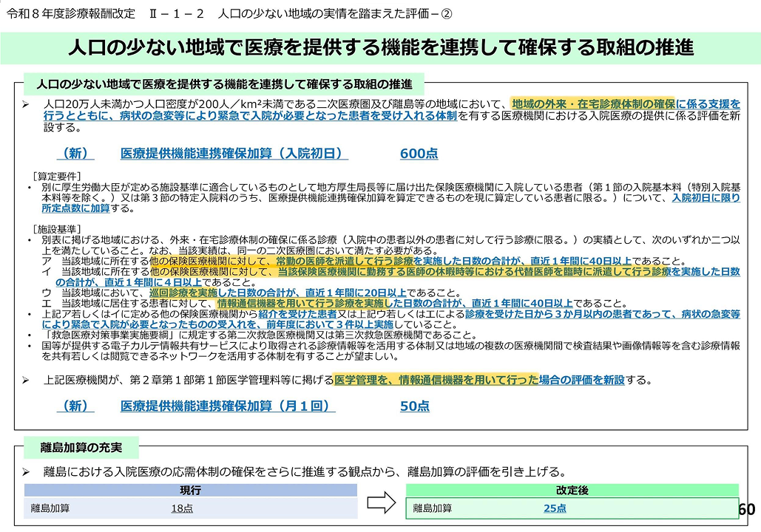The height and width of the screenshot is (532, 761).
Task: Click 離島加算 label in 現行 table
Action: click(x=50, y=508)
